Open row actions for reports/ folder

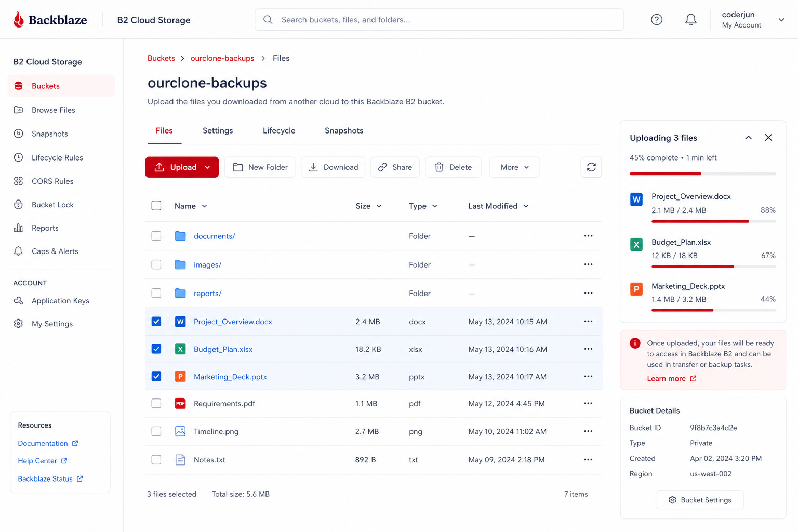click(588, 293)
